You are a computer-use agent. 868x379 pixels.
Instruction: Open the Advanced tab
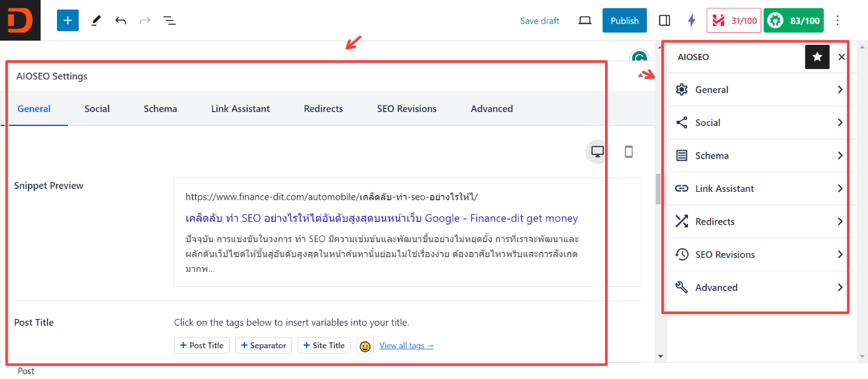click(x=492, y=109)
